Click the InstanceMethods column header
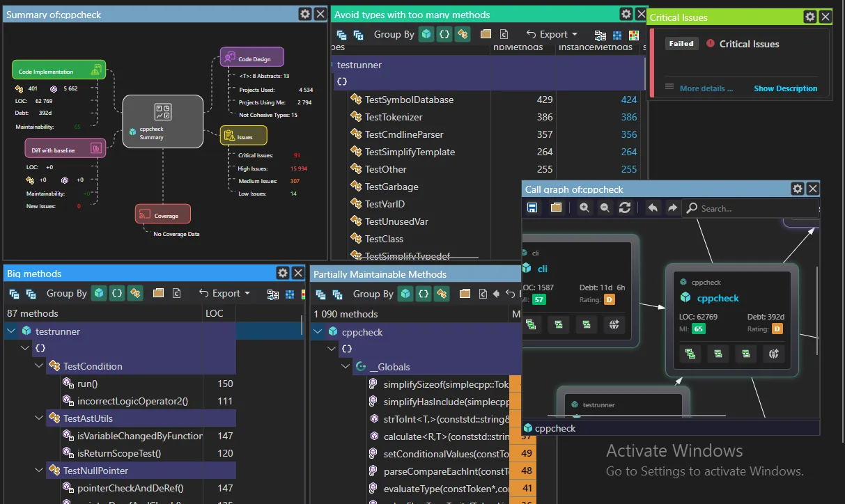The width and height of the screenshot is (845, 504). (597, 47)
